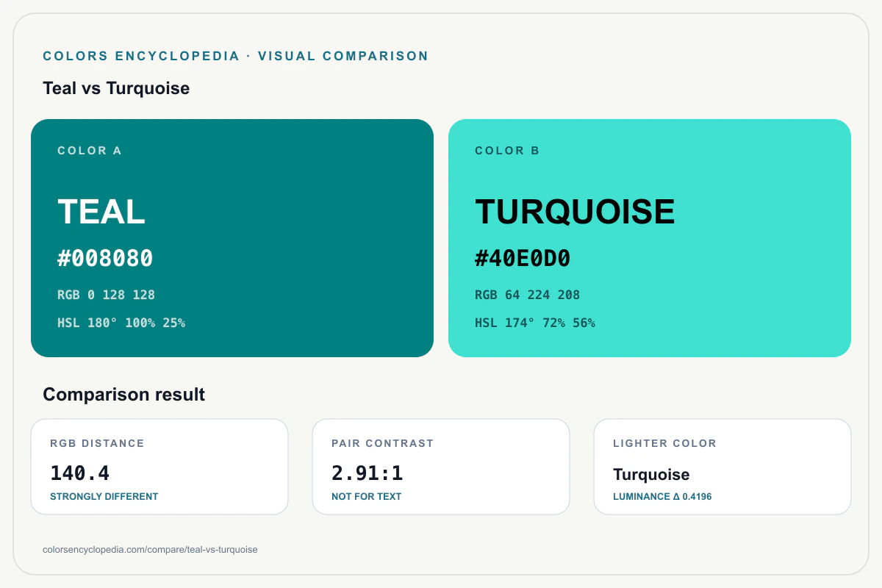Image resolution: width=882 pixels, height=588 pixels.
Task: Click the LUMINANCE Δ 0.4196 label
Action: point(662,497)
